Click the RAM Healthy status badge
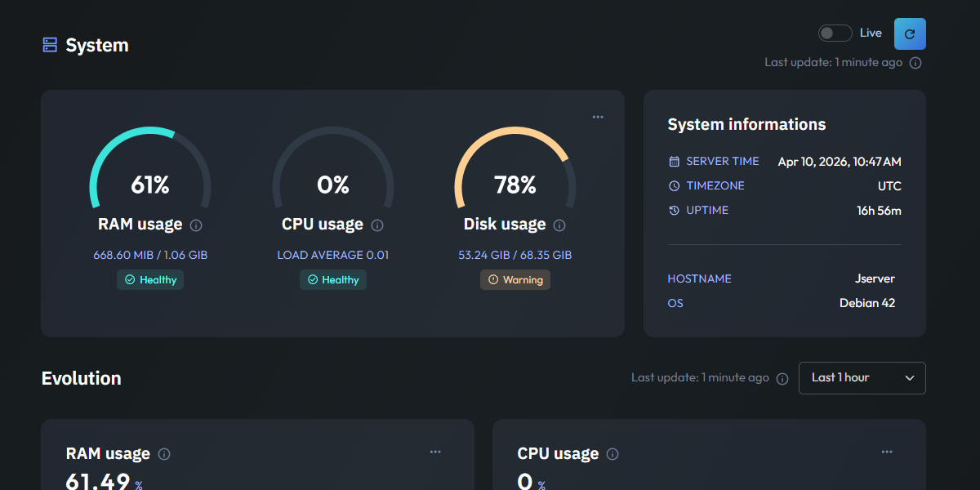This screenshot has width=980, height=490. click(150, 279)
